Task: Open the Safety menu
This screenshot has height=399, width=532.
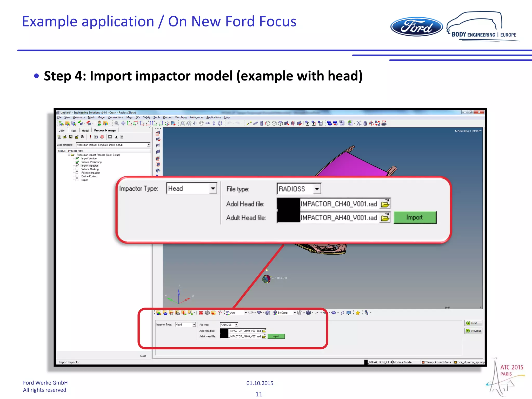Action: (x=147, y=117)
